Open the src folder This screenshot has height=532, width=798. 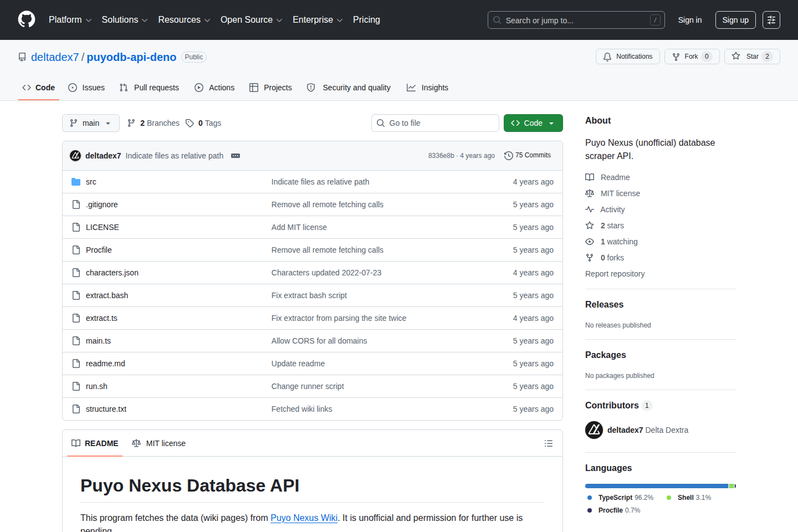pos(91,182)
